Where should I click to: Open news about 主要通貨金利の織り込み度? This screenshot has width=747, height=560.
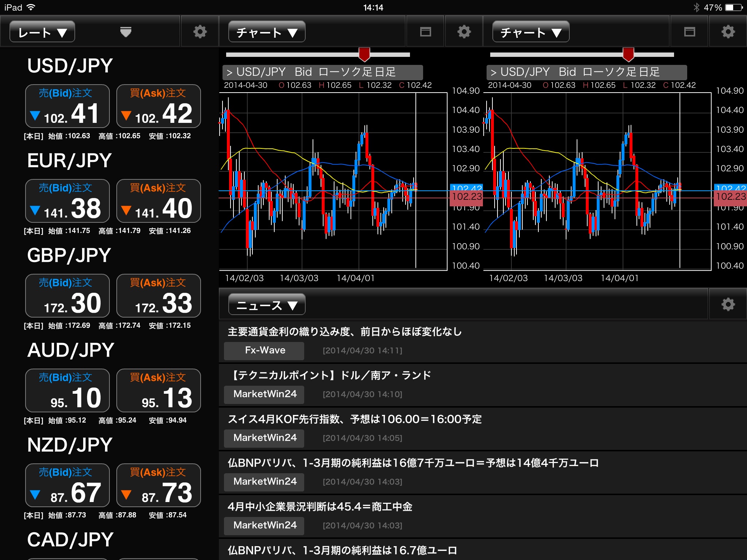pos(483,341)
